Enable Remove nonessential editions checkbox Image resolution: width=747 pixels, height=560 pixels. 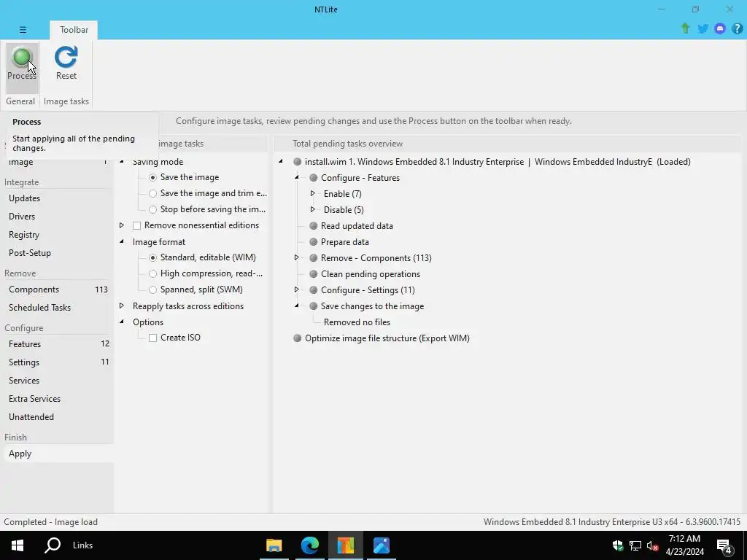point(136,226)
